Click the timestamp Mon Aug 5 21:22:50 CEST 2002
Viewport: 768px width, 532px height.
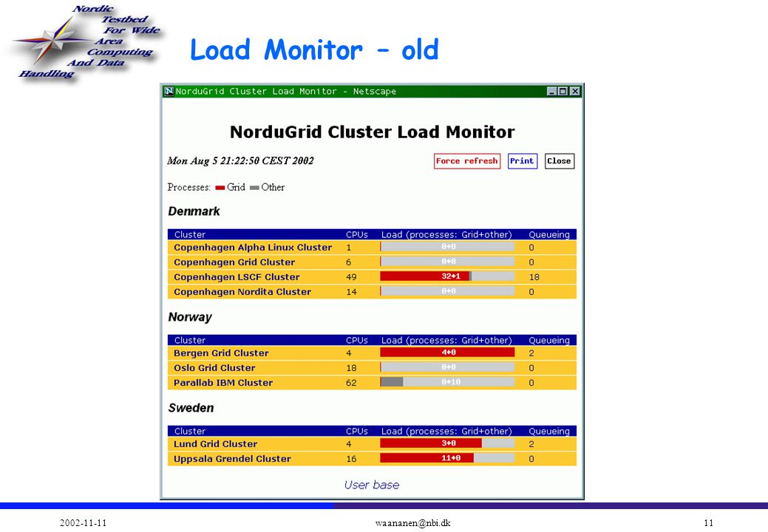click(240, 161)
